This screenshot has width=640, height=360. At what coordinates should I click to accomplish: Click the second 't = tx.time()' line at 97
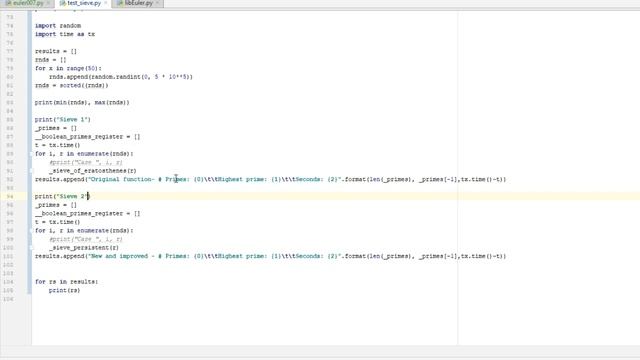coord(58,222)
